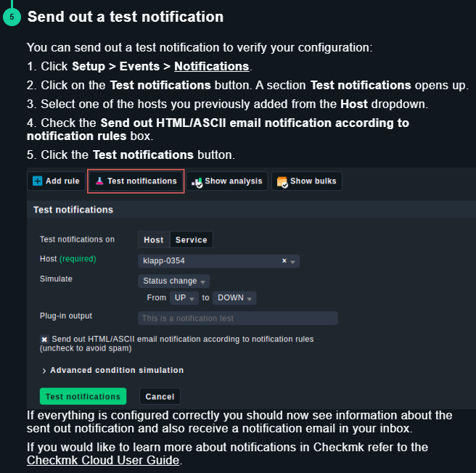Click the Test notifications section header
Viewport: 476px width, 473px height.
pos(73,210)
